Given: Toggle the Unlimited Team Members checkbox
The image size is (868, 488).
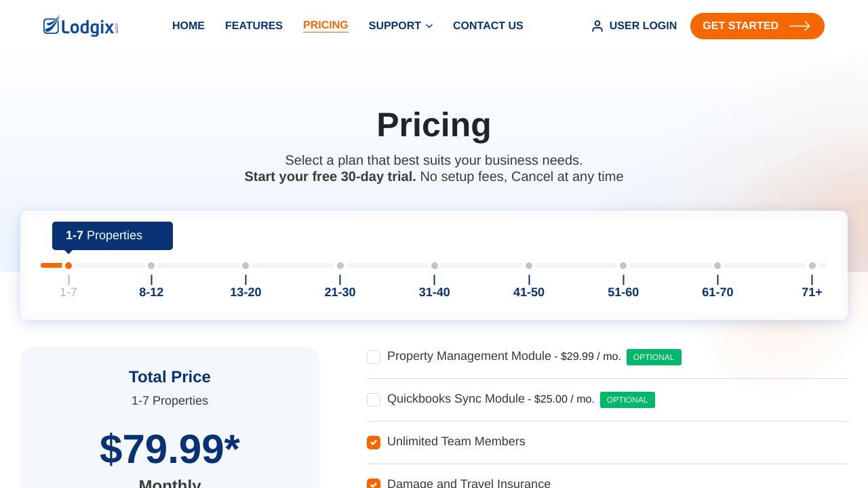Looking at the screenshot, I should tap(374, 443).
